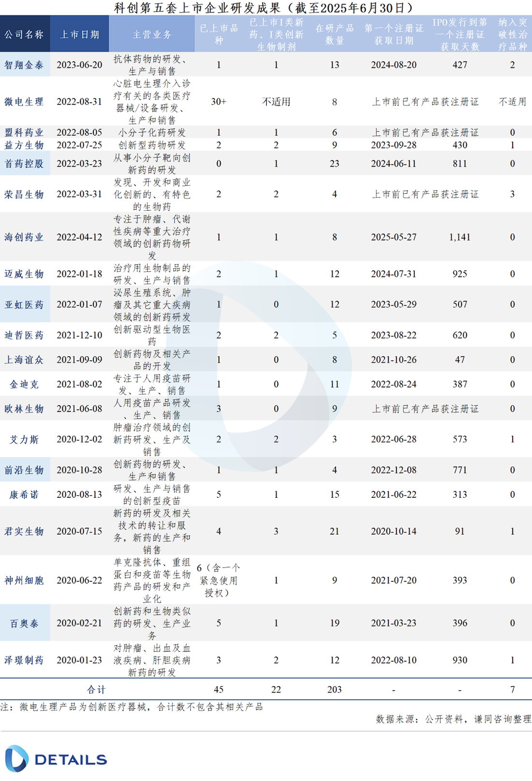This screenshot has height=781, width=532.
Task: Select company name 荣昌生物
Action: (x=24, y=194)
